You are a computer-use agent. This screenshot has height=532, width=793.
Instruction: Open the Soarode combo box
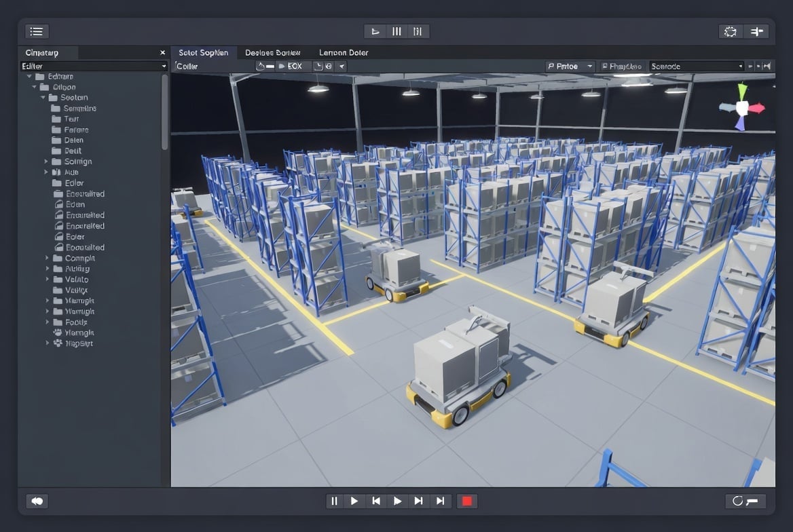[696, 66]
